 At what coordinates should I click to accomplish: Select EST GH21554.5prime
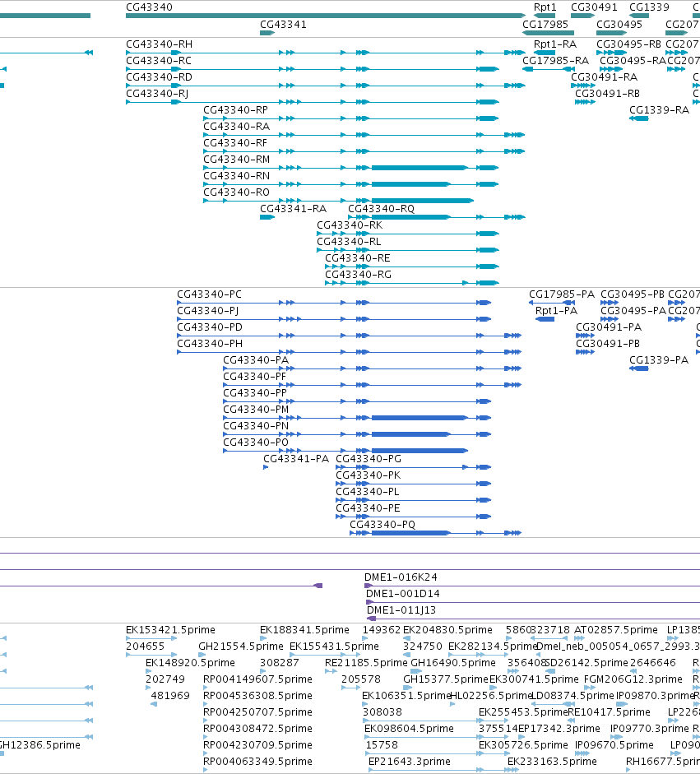click(241, 647)
